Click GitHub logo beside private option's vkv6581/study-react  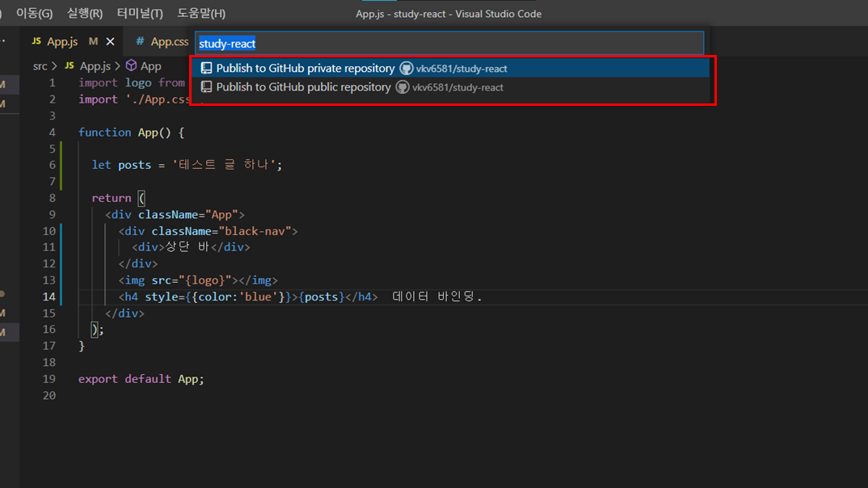click(407, 68)
